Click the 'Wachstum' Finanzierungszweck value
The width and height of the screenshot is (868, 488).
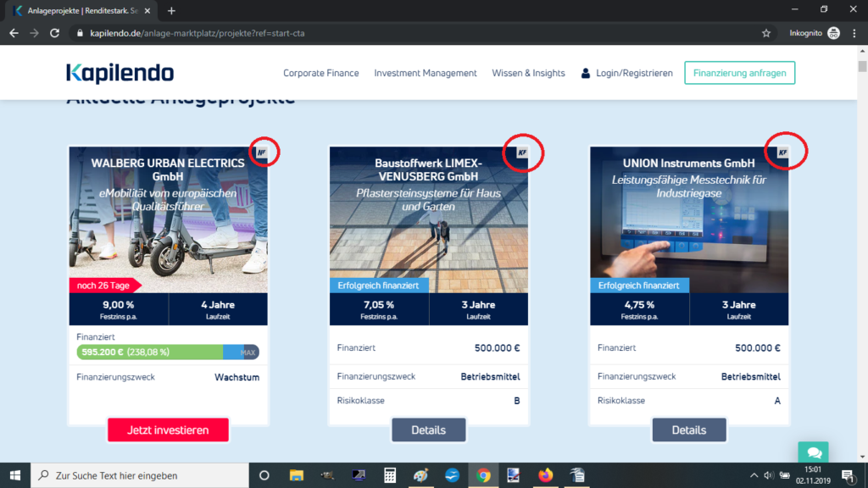pos(237,377)
